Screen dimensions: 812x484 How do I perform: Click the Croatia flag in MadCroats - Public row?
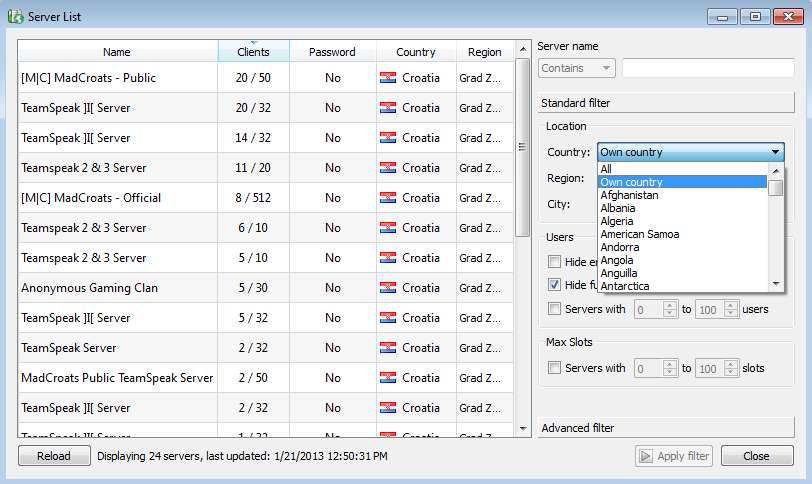point(388,78)
